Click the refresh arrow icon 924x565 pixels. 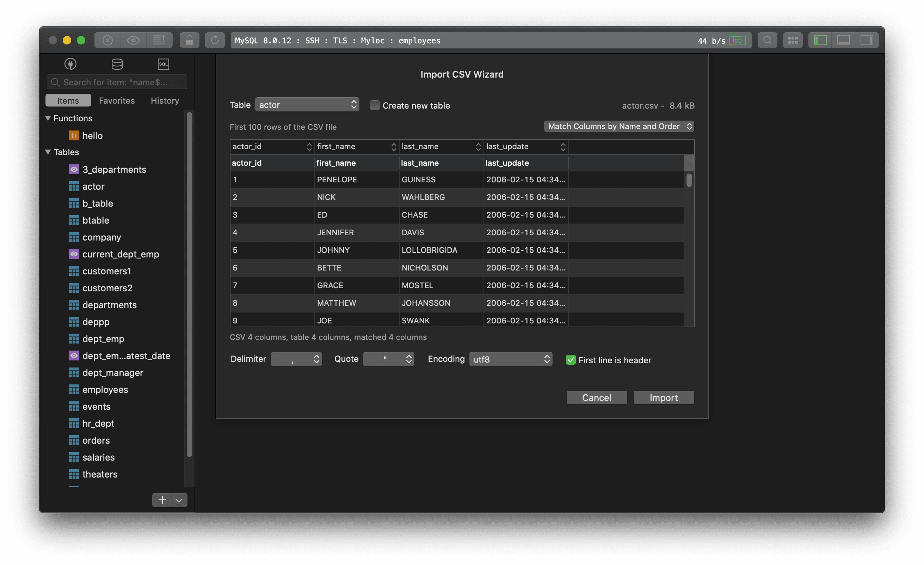pyautogui.click(x=215, y=40)
